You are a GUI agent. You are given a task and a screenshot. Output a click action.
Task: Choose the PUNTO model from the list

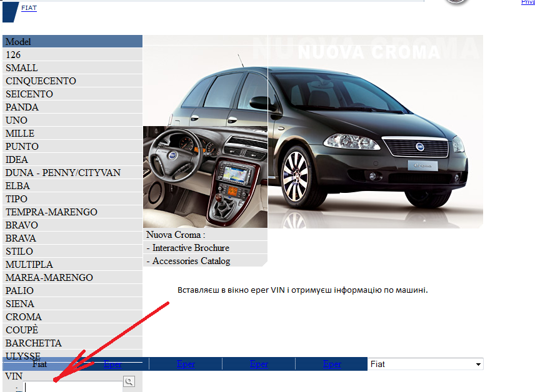[22, 147]
